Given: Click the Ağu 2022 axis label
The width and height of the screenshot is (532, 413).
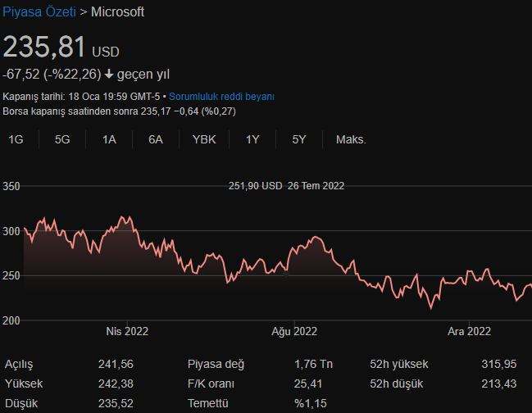Looking at the screenshot, I should 294,332.
